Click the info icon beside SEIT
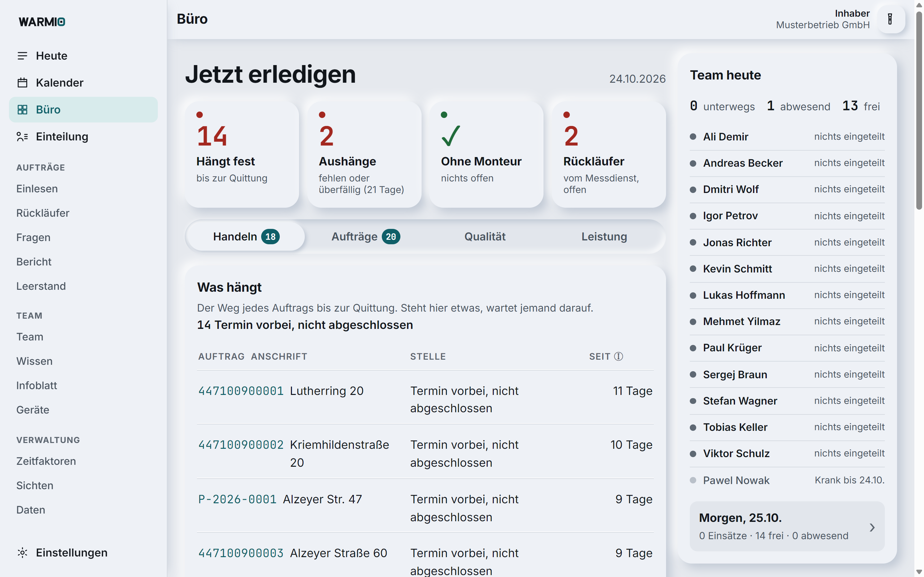Screen dimensions: 924x577 pos(619,356)
